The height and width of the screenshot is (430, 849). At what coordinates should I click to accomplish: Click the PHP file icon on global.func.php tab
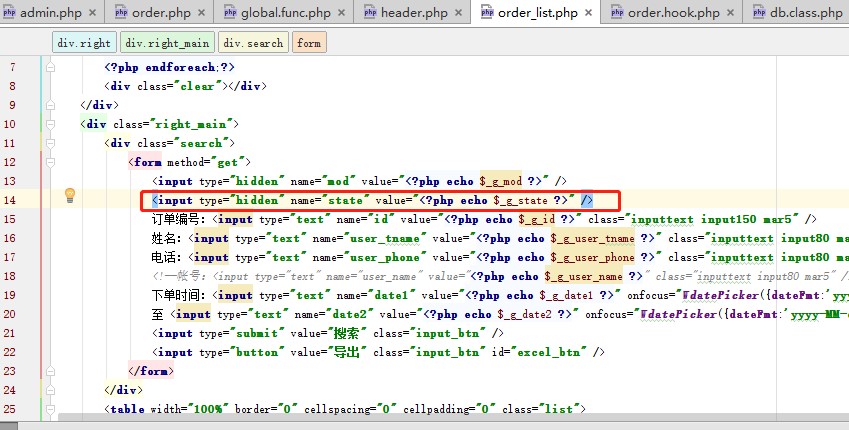[230, 12]
